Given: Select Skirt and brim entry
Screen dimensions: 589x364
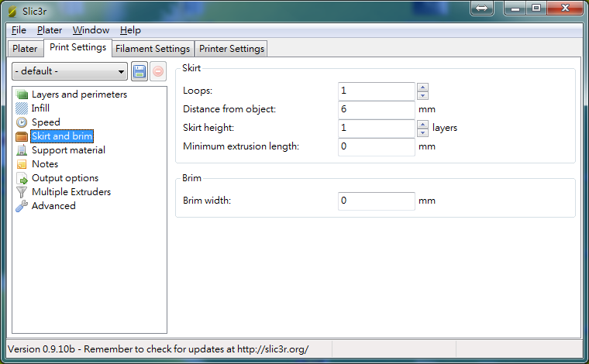Looking at the screenshot, I should coord(62,136).
